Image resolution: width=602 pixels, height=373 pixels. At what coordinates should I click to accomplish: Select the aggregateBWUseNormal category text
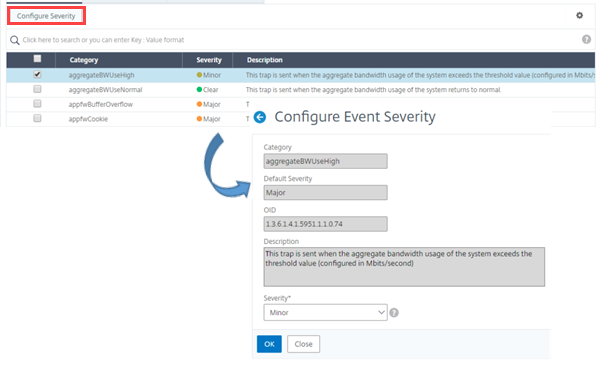(x=105, y=90)
